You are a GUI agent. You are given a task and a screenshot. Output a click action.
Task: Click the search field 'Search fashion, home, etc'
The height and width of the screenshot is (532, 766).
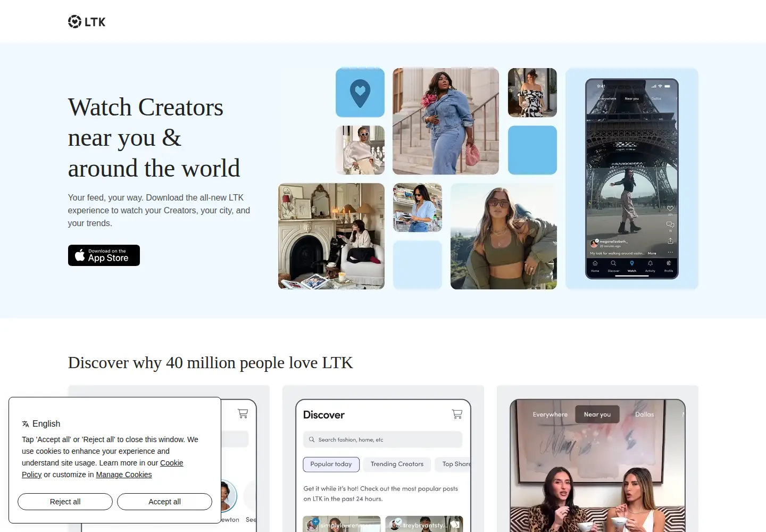click(x=383, y=440)
